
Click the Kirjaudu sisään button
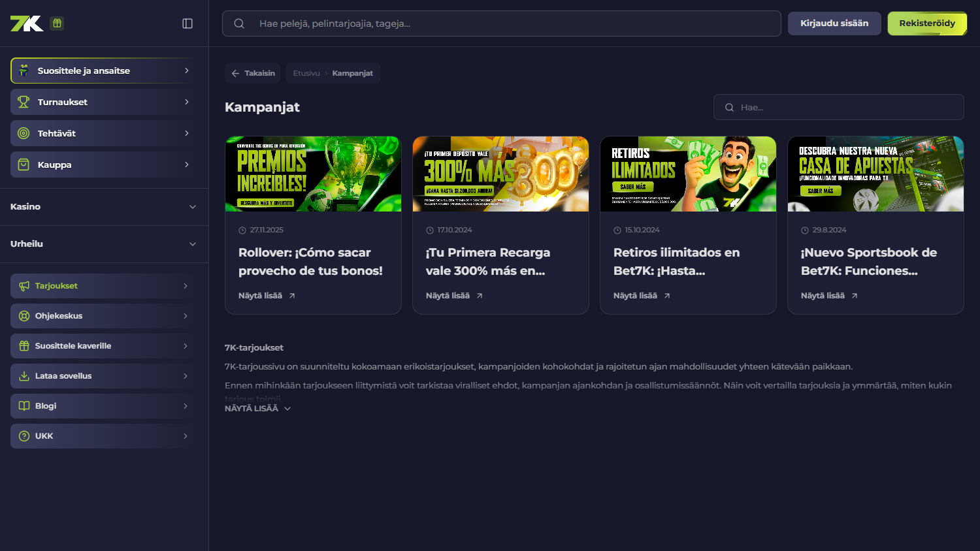tap(834, 24)
